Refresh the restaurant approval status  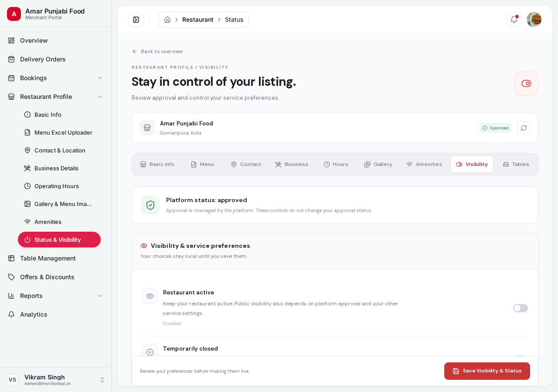tap(524, 128)
